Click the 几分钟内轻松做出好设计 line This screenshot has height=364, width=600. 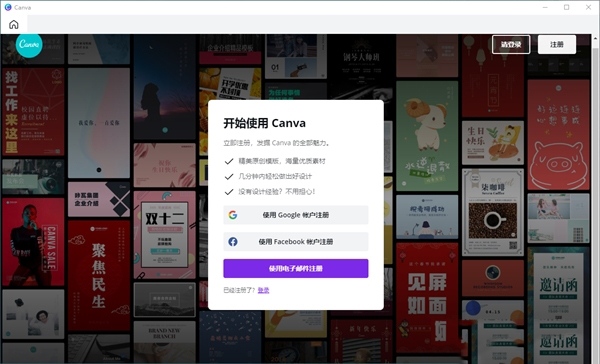coord(275,176)
